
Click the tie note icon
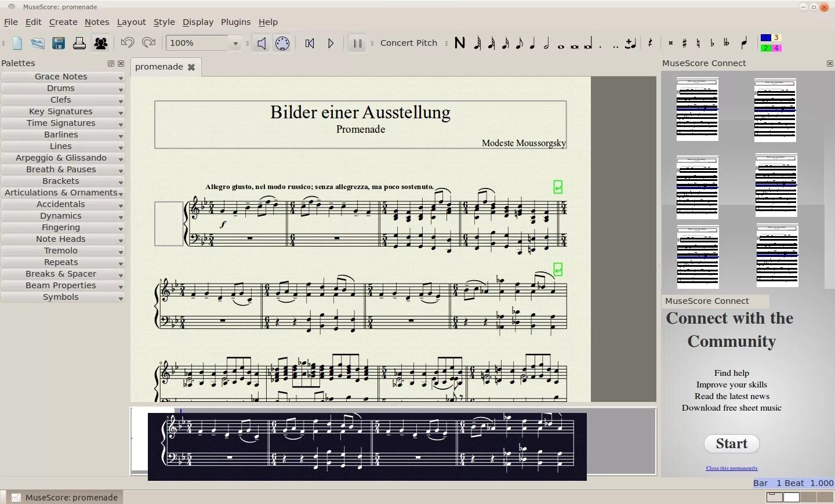point(630,43)
